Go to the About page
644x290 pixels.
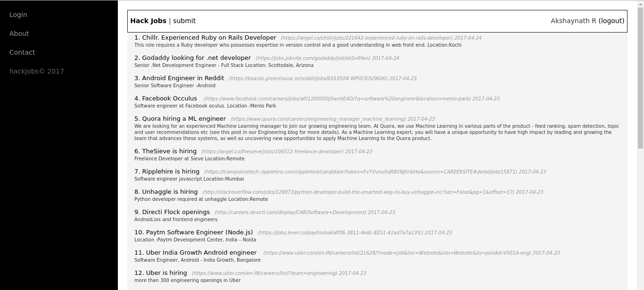19,33
